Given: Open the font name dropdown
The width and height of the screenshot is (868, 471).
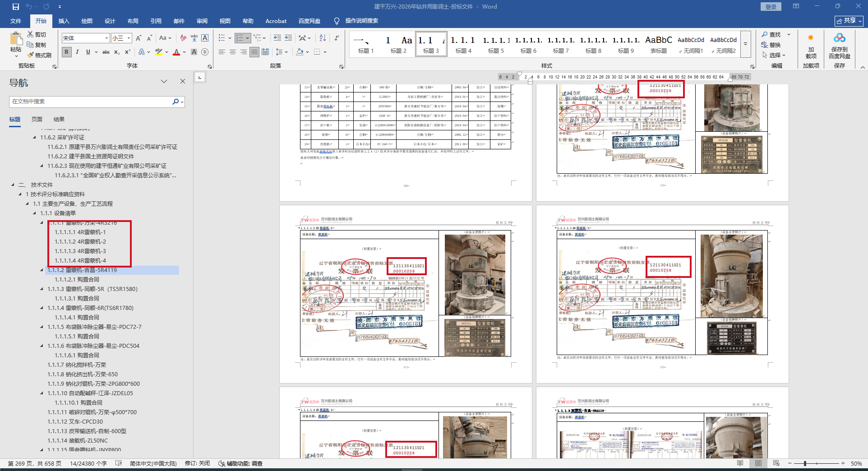Looking at the screenshot, I should pos(106,38).
